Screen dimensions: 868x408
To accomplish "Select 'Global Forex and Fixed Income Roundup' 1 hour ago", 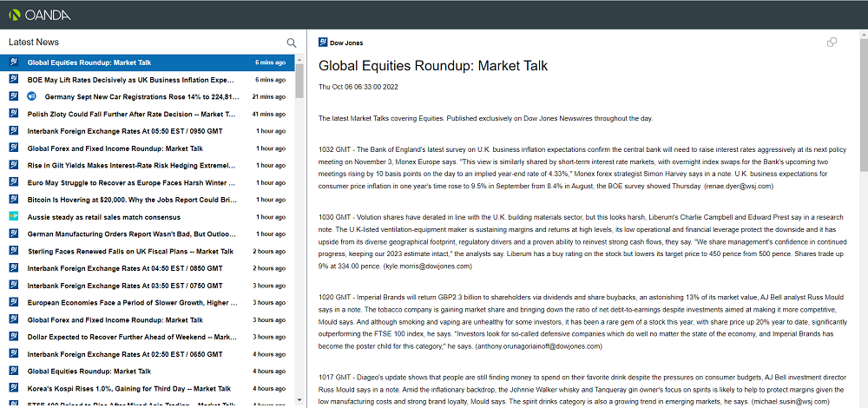I will (148, 148).
